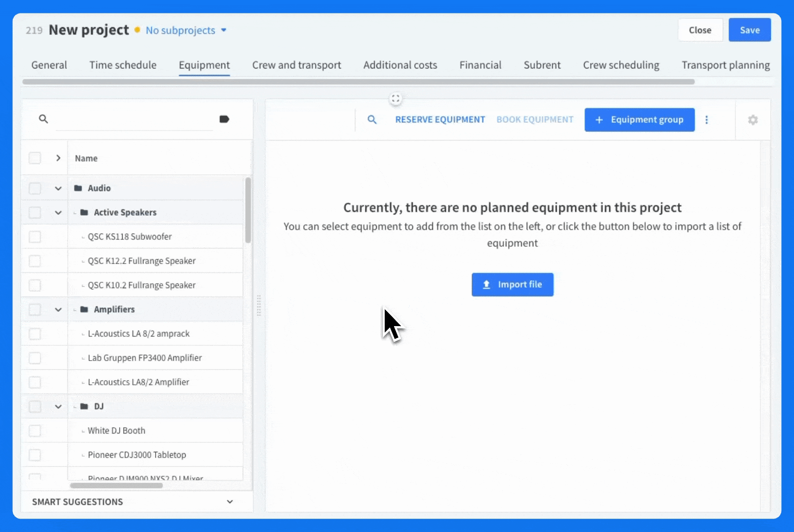Screen dimensions: 794x532
Task: Tick the Lab Gruppen FP3400 Amplifier checkbox
Action: coord(34,358)
